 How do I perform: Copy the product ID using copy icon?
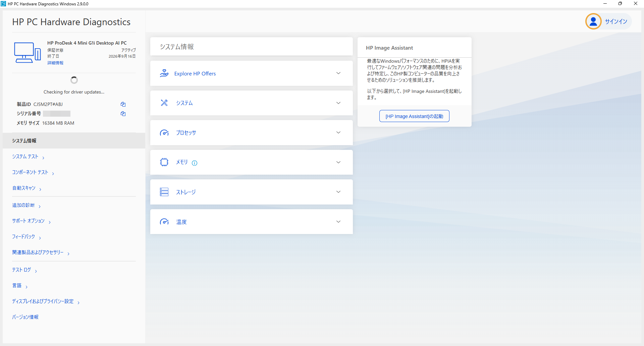tap(123, 104)
